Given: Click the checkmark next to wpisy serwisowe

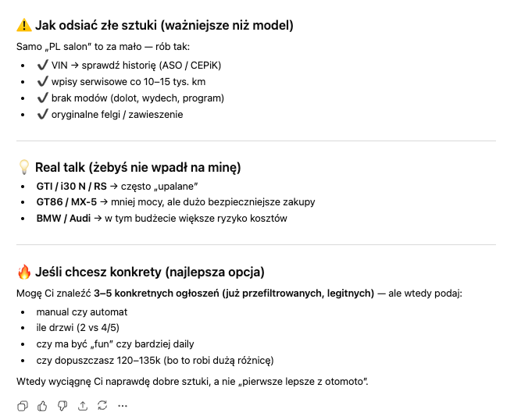Looking at the screenshot, I should pos(42,81).
